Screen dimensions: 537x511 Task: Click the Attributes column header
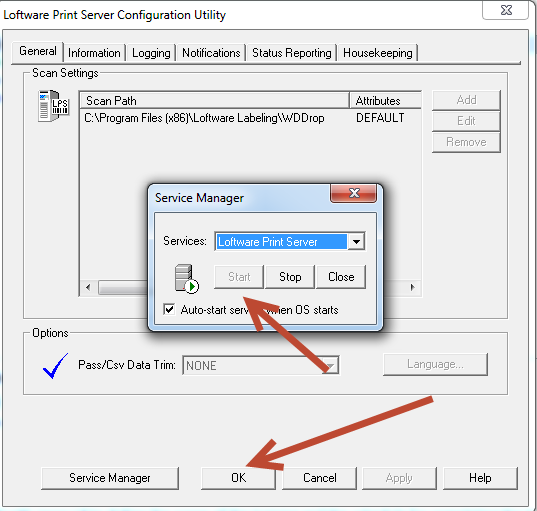pyautogui.click(x=386, y=101)
